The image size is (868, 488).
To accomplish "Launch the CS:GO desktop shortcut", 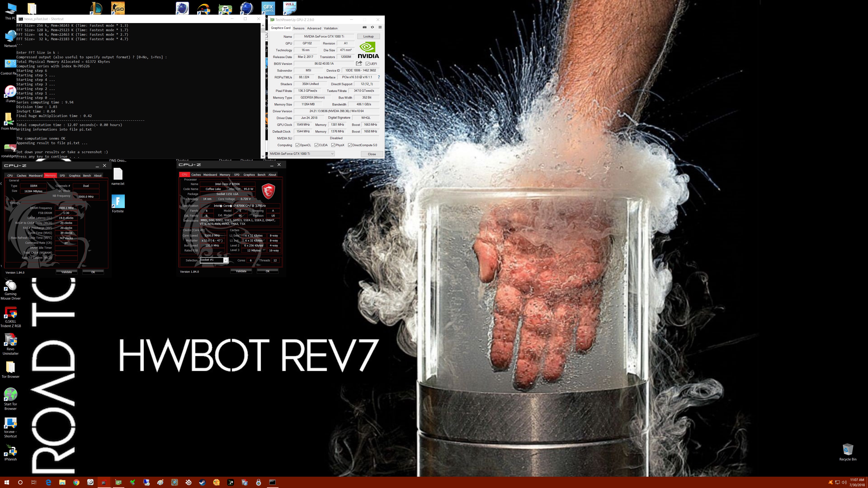I will tap(118, 8).
